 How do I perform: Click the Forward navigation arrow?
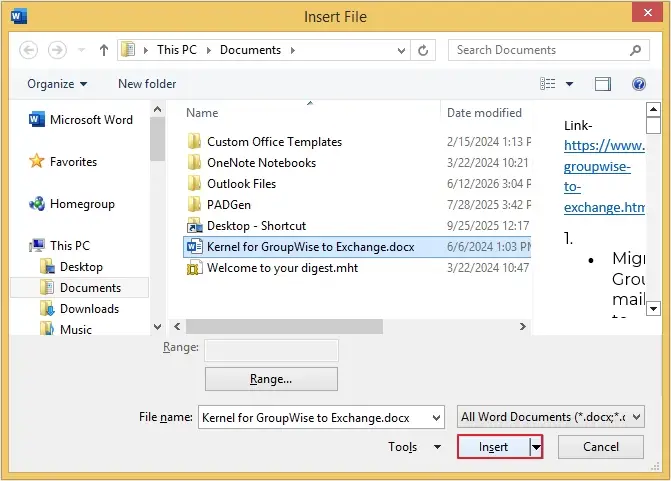[57, 50]
